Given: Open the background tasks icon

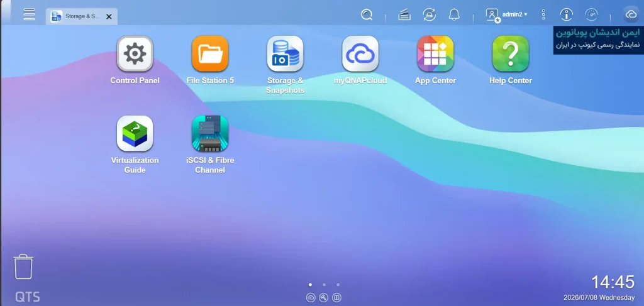Looking at the screenshot, I should click(404, 15).
